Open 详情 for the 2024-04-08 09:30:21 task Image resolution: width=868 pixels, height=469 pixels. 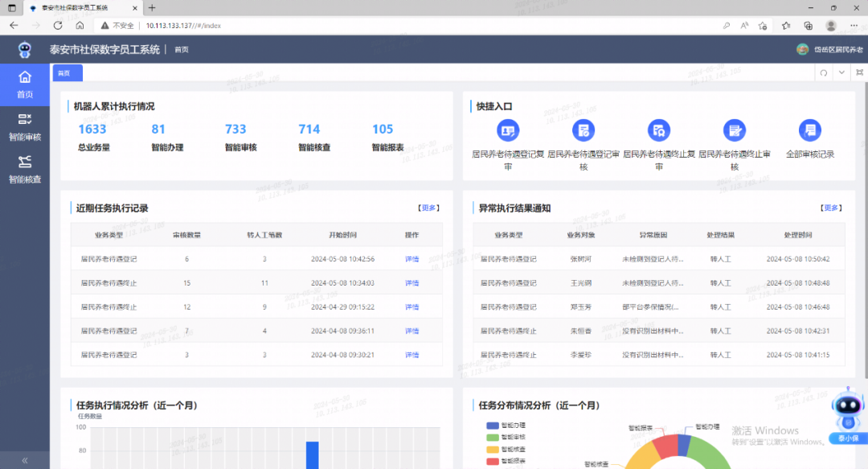click(411, 355)
